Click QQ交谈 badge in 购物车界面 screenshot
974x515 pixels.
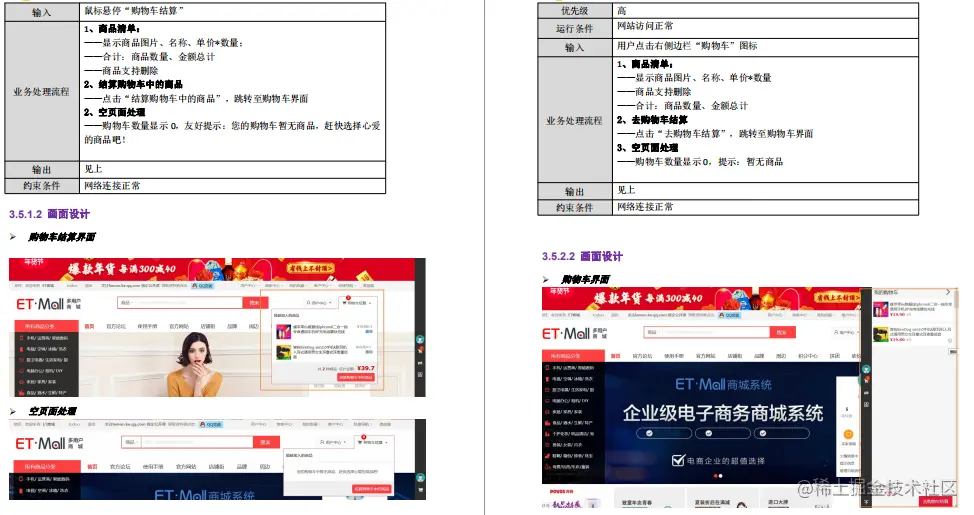(x=729, y=316)
